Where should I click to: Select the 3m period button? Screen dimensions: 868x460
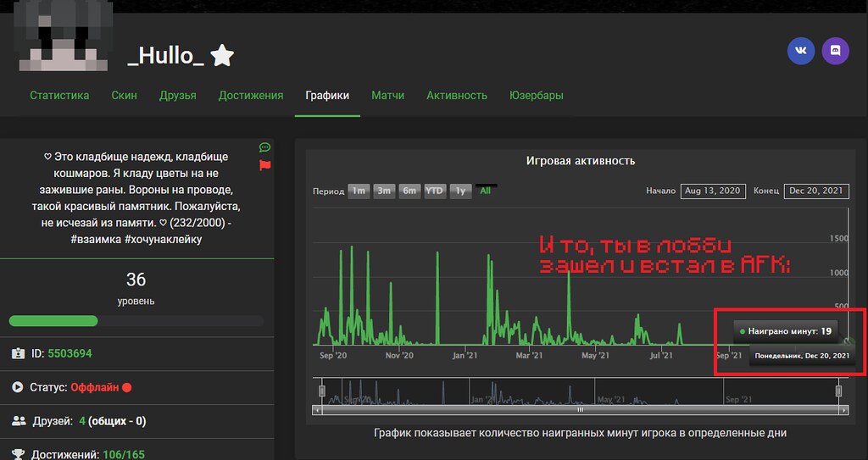[384, 191]
